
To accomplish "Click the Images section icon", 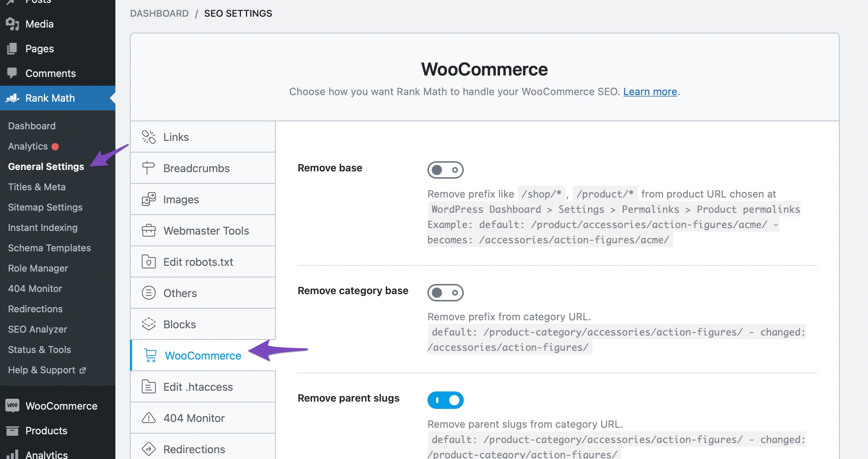I will [x=149, y=199].
